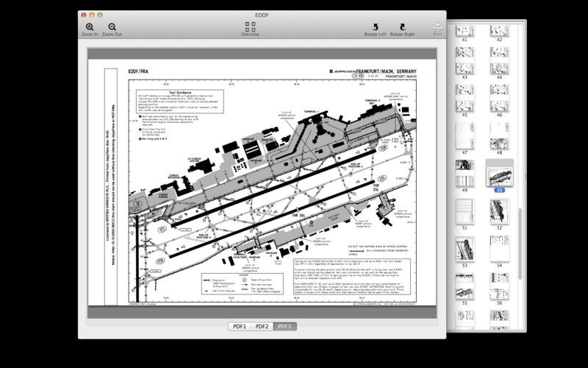Minimize the EDDF window with yellow button
The image size is (588, 368).
(x=92, y=15)
